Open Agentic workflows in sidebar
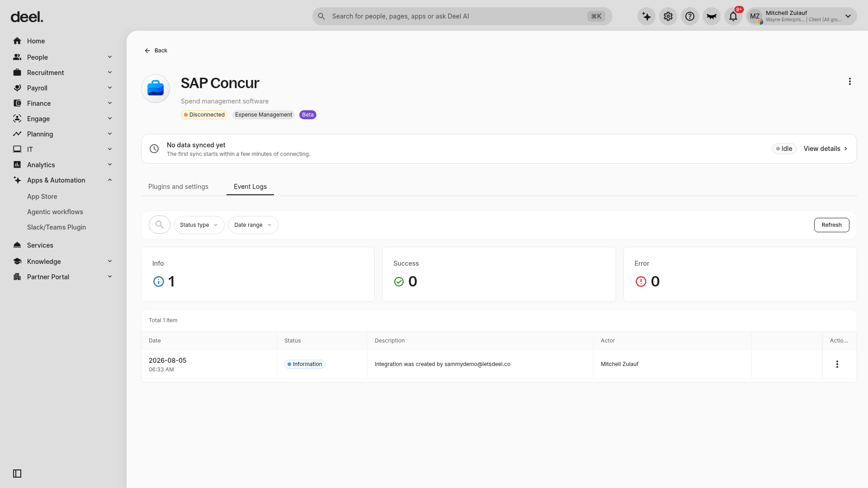This screenshot has width=868, height=488. 55,212
